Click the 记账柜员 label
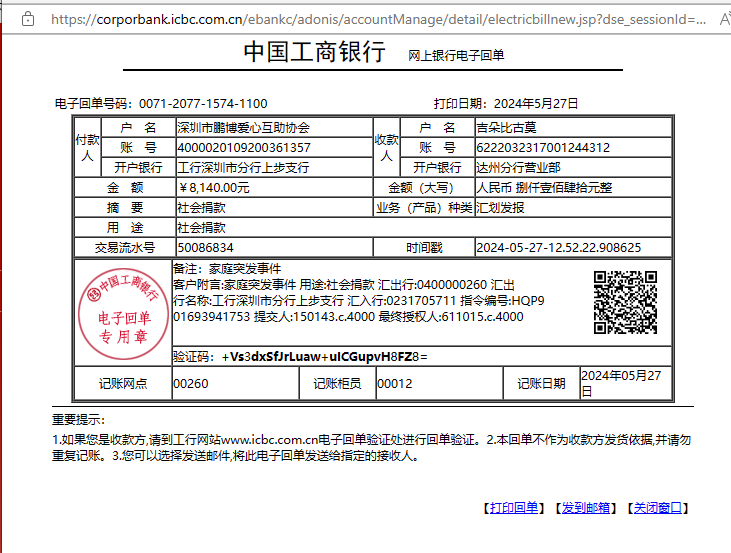This screenshot has width=731, height=553. pos(337,384)
